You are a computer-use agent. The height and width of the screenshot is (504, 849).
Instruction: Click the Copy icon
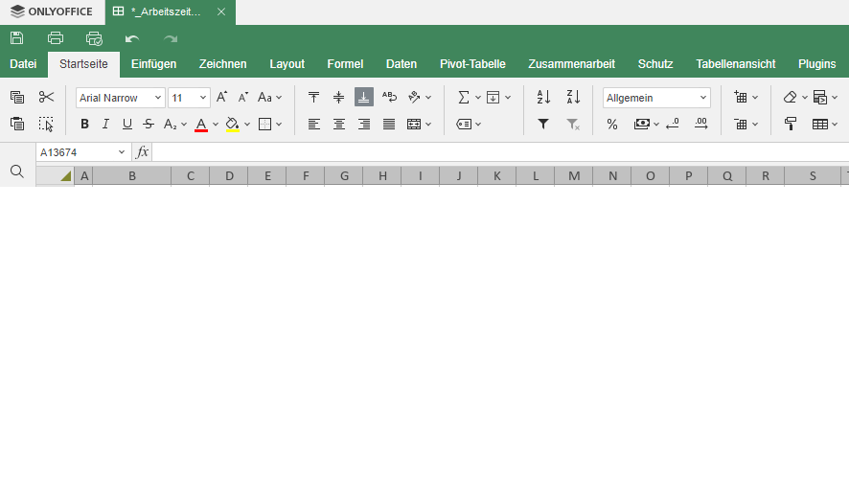tap(17, 98)
